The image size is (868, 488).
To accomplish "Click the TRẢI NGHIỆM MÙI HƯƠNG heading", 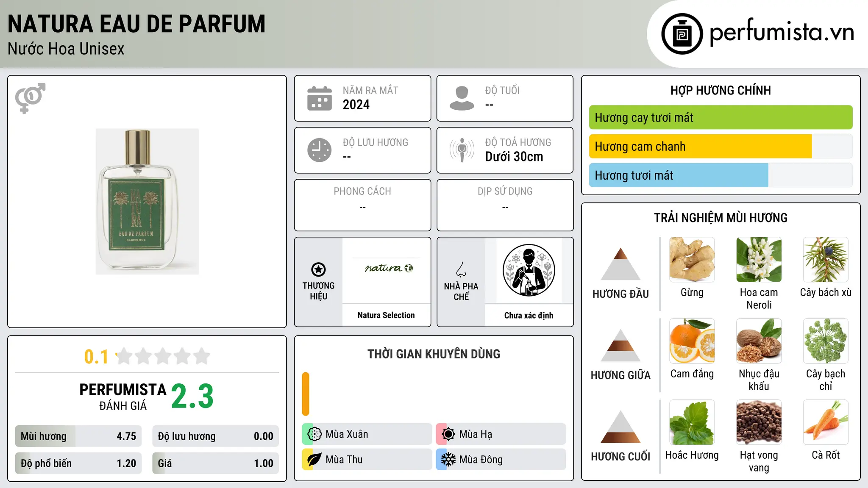I will tap(721, 218).
